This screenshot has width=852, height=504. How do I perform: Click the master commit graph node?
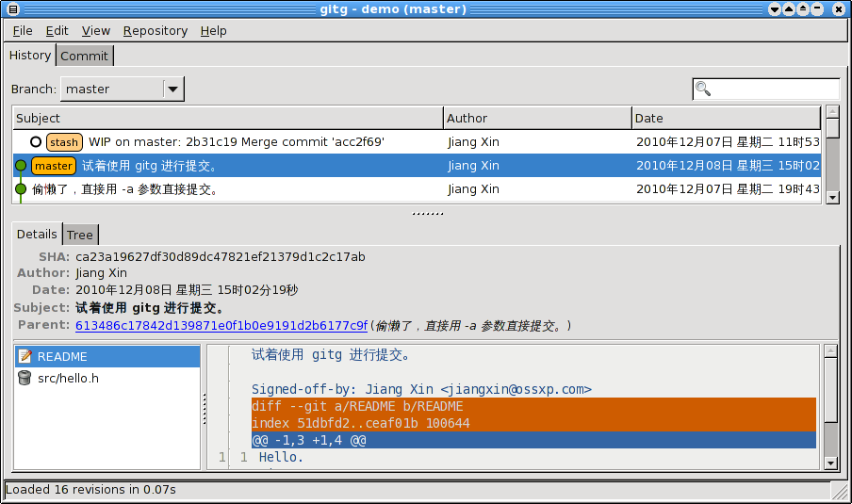click(x=21, y=166)
